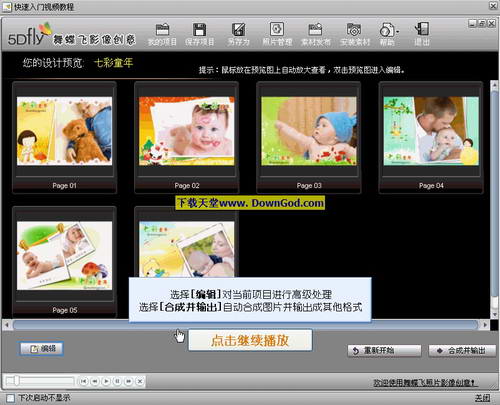Click 点击继续播放 to continue playback
This screenshot has height=405, width=500.
(250, 340)
